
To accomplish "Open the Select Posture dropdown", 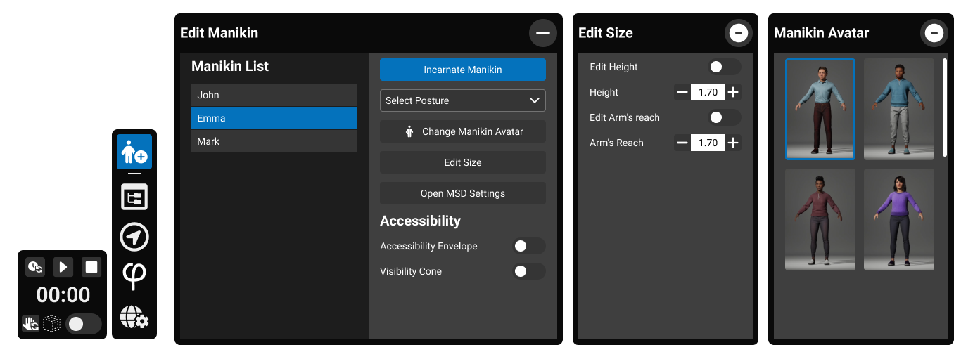I will click(x=462, y=100).
